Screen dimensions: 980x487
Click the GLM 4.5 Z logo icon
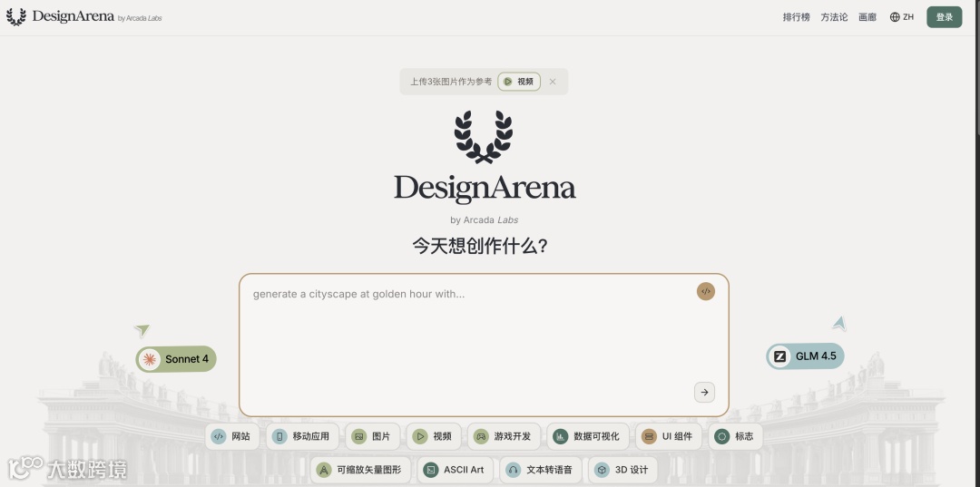pyautogui.click(x=779, y=356)
